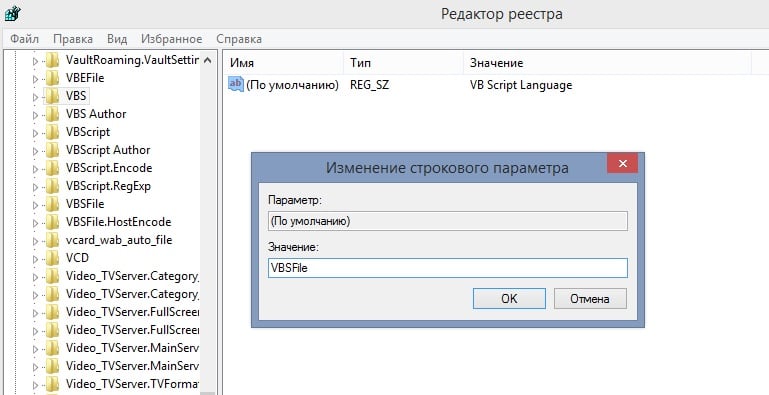Open the Правка menu
The height and width of the screenshot is (395, 769).
pos(73,39)
